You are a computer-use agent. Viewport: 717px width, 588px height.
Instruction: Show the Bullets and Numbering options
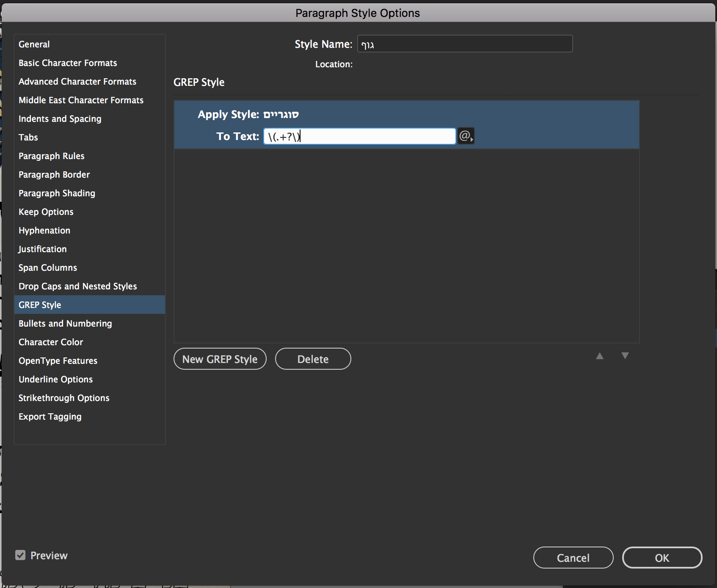pos(65,324)
